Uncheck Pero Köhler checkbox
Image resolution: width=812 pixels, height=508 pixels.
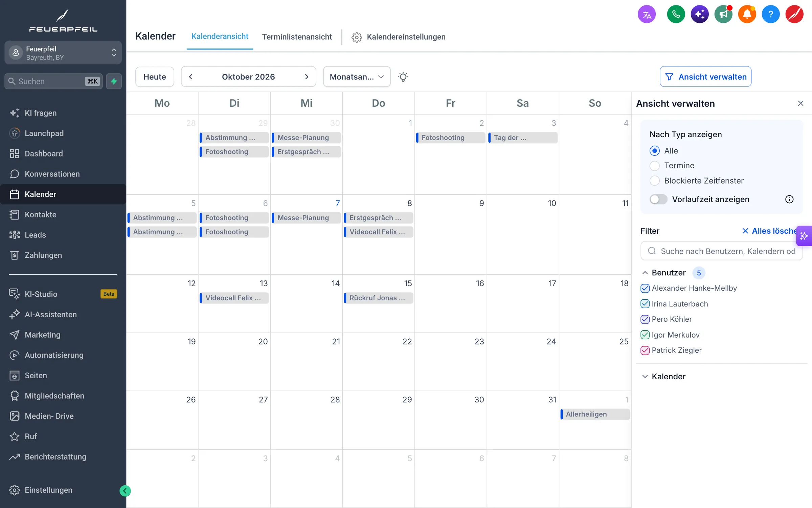[x=645, y=319]
